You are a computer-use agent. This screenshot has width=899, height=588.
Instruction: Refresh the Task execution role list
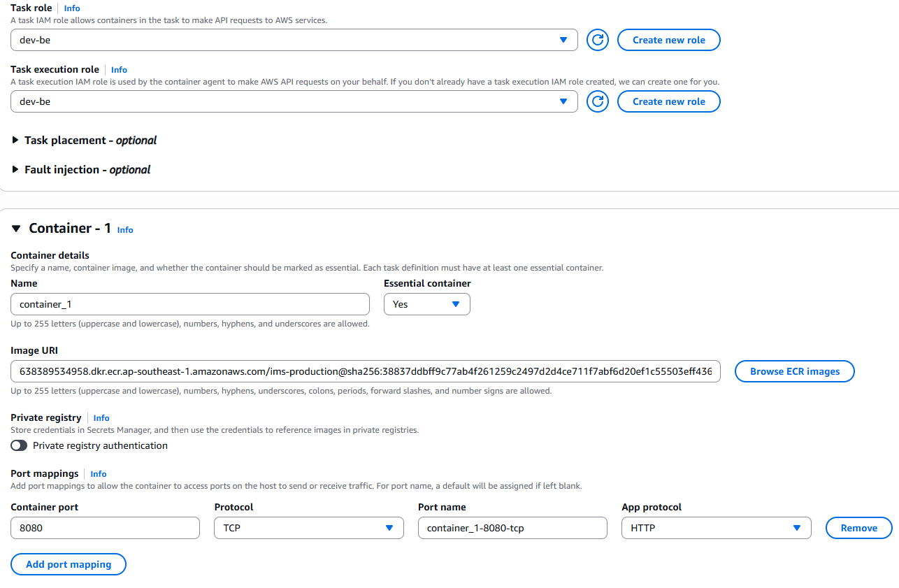tap(598, 101)
